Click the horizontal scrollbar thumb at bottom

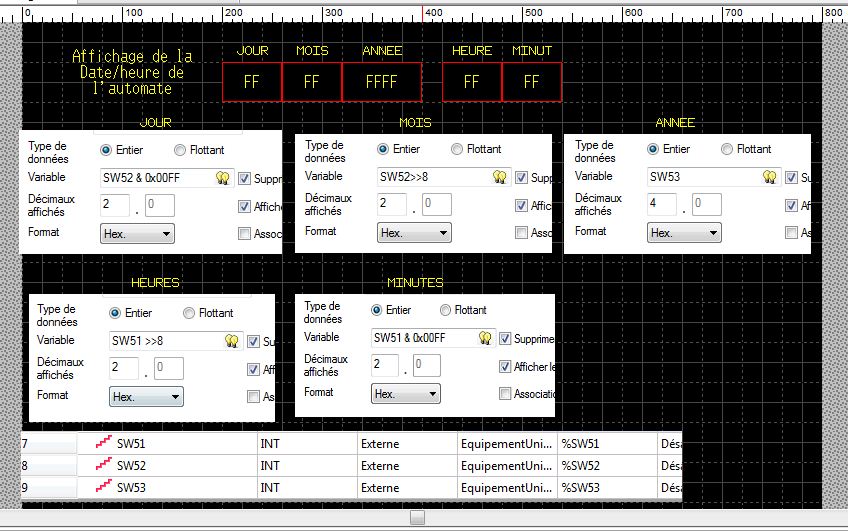click(418, 517)
